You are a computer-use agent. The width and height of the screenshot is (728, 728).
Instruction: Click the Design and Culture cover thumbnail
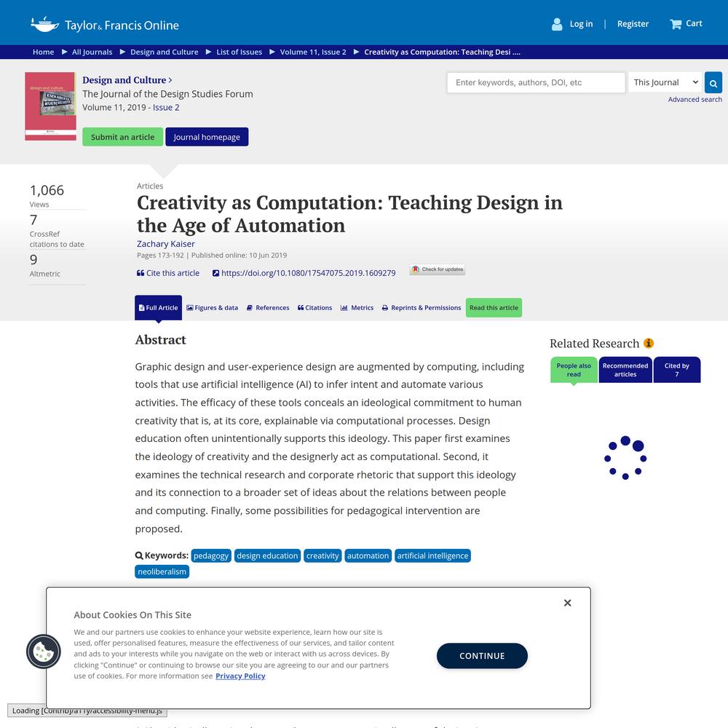point(50,106)
